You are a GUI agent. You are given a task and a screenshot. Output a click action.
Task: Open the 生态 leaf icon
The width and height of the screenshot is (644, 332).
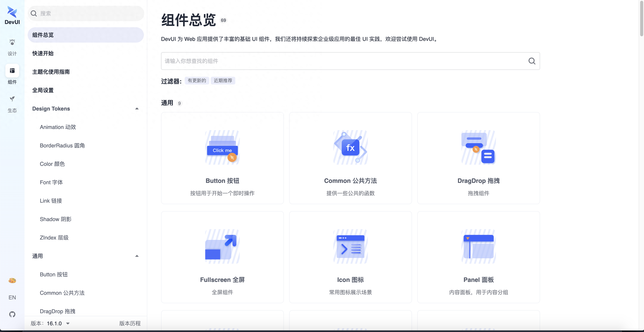coord(12,99)
